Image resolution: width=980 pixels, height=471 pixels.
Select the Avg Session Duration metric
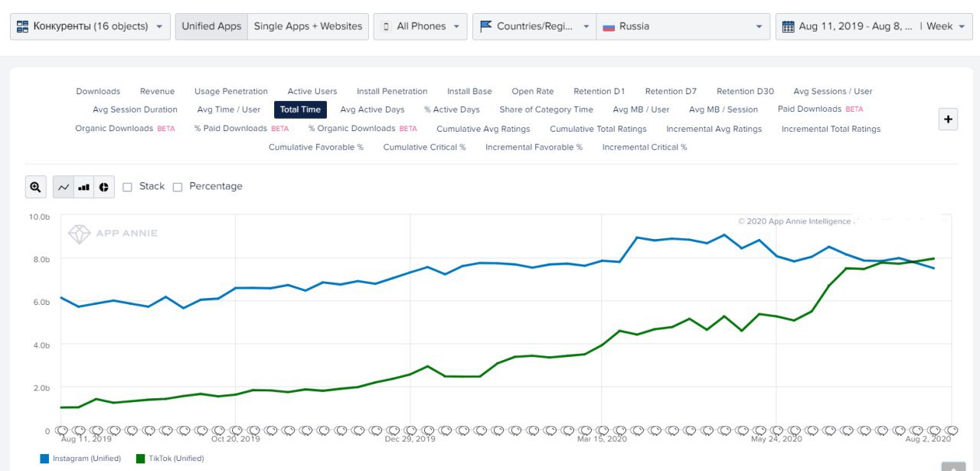tap(135, 110)
